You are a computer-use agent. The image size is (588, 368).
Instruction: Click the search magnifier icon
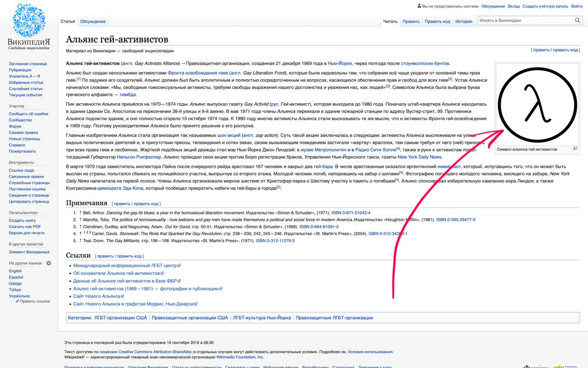tap(578, 20)
